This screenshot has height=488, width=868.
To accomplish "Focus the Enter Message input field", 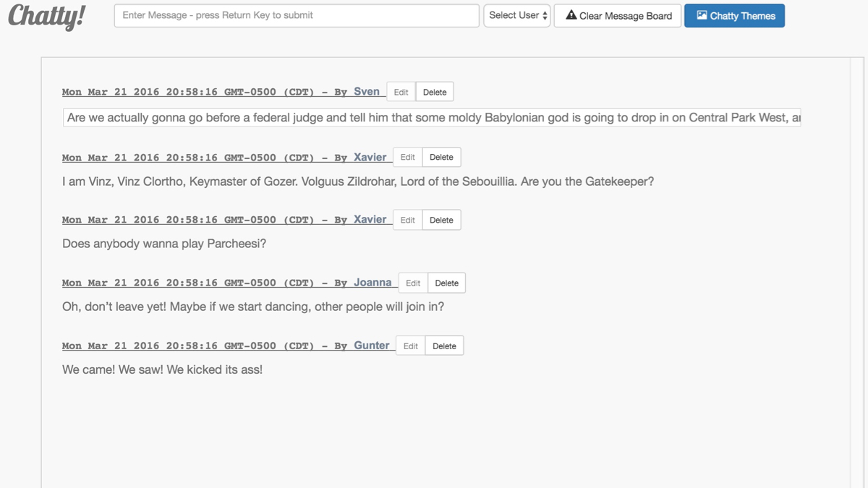I will click(x=297, y=15).
